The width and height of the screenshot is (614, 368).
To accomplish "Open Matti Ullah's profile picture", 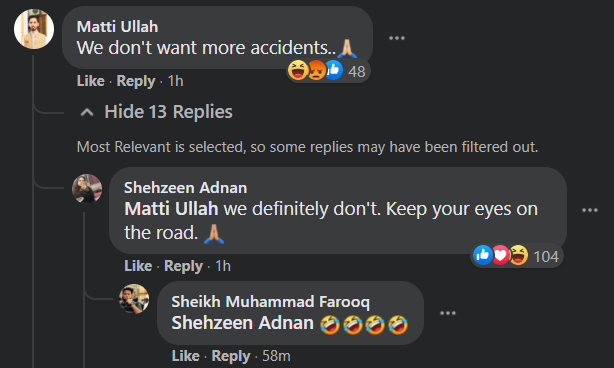I will [34, 29].
